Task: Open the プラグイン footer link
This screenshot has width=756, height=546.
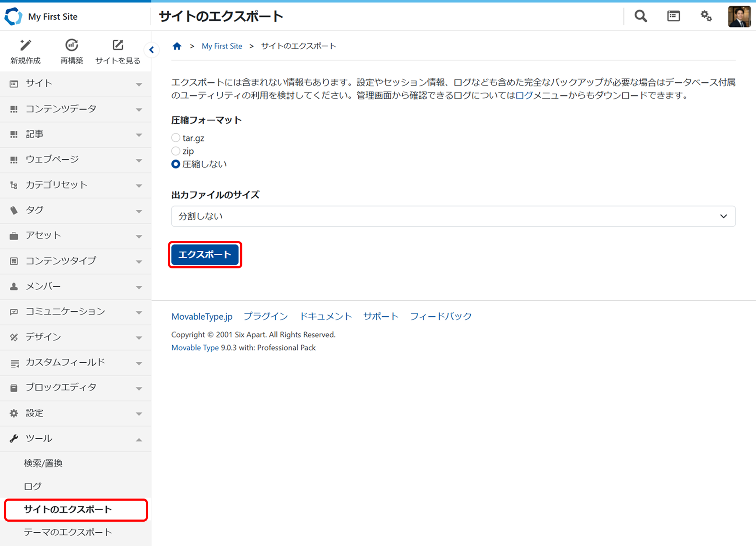Action: [265, 316]
